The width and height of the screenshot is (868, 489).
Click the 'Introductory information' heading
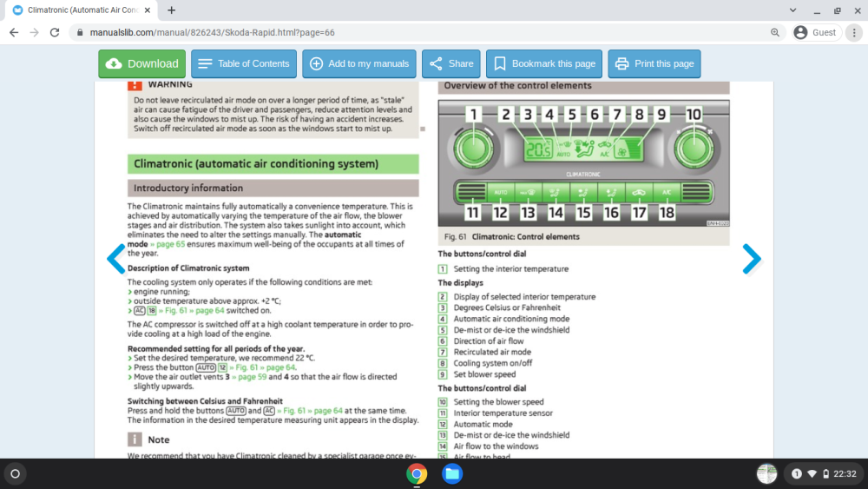coord(273,188)
